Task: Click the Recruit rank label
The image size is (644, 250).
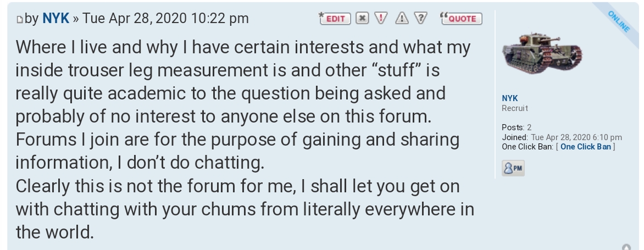Action: pos(515,108)
